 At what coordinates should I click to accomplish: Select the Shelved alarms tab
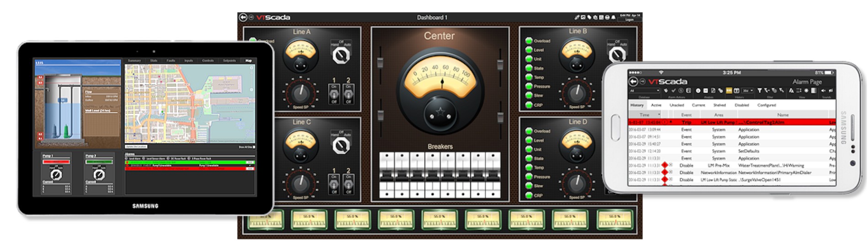click(719, 105)
